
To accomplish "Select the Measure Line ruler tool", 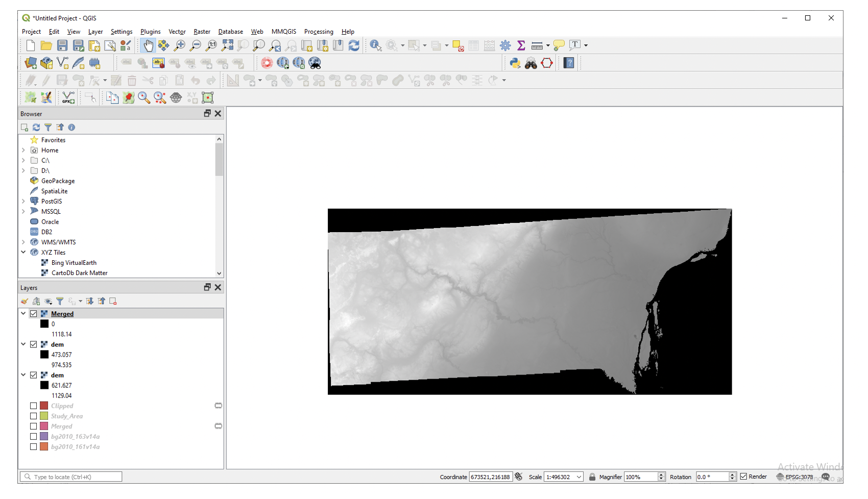I will (x=537, y=45).
